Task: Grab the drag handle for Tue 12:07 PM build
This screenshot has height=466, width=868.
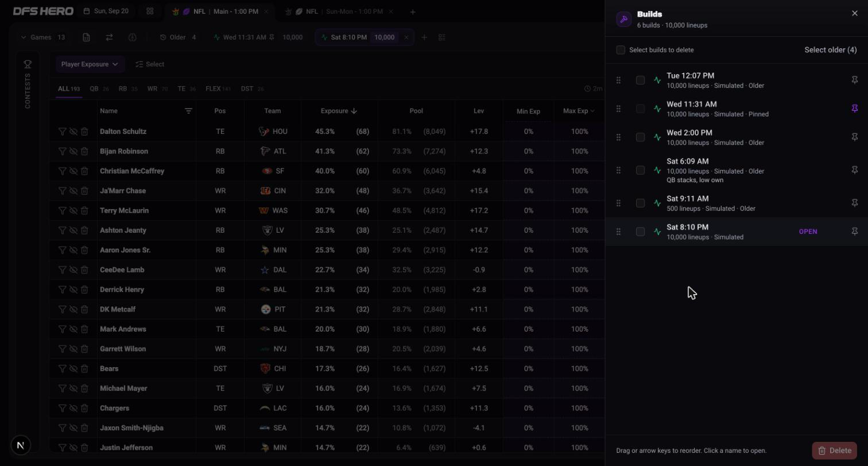Action: click(x=618, y=80)
